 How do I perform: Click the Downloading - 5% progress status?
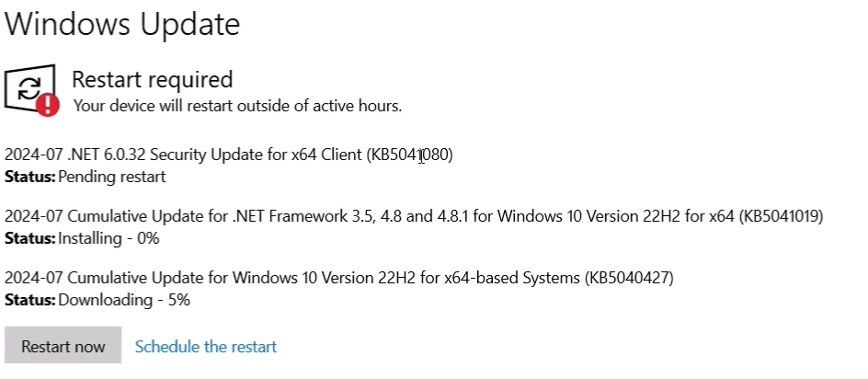(123, 299)
